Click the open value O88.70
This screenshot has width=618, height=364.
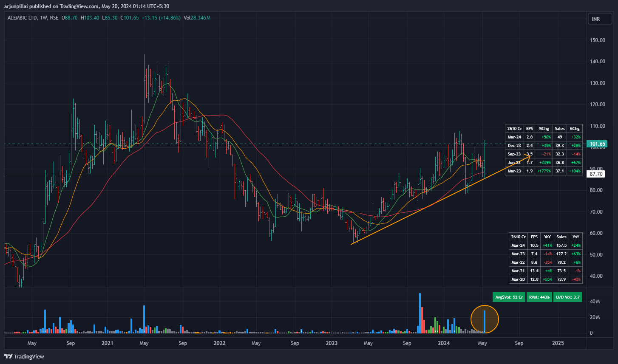pyautogui.click(x=70, y=18)
